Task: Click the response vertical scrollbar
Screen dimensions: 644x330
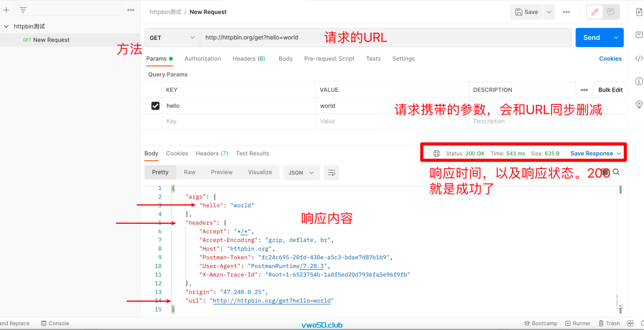Action: coord(620,189)
